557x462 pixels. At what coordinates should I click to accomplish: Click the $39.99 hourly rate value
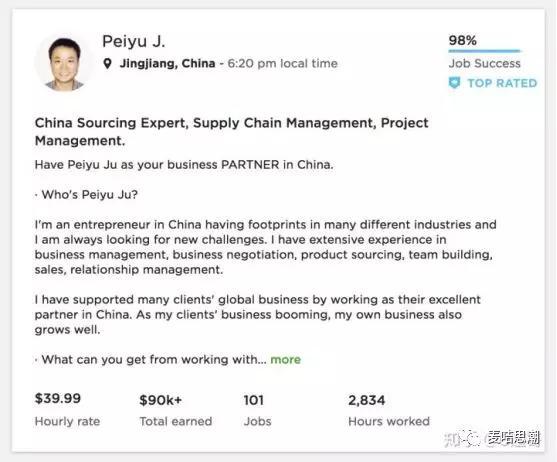point(58,398)
